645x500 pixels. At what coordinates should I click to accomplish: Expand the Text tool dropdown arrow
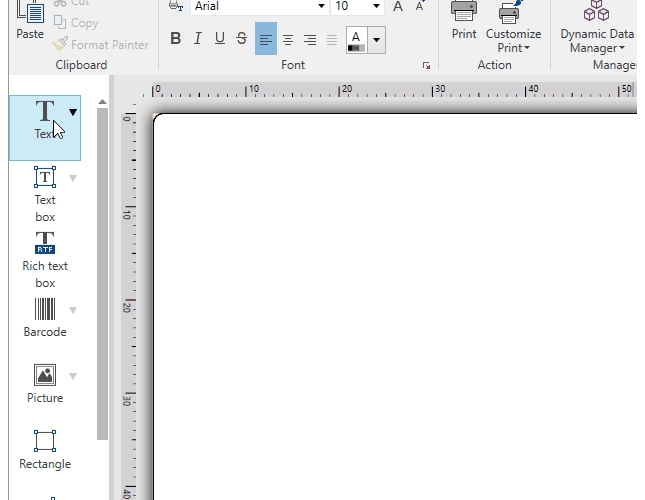click(x=73, y=112)
